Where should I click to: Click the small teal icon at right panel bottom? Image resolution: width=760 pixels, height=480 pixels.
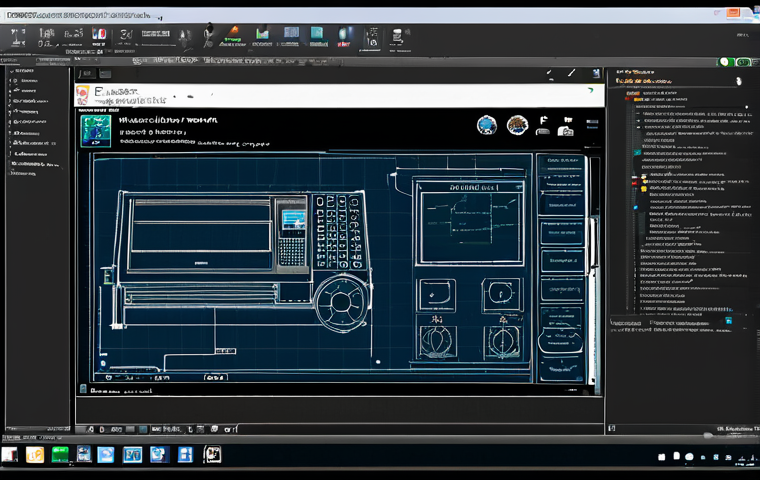click(x=728, y=321)
